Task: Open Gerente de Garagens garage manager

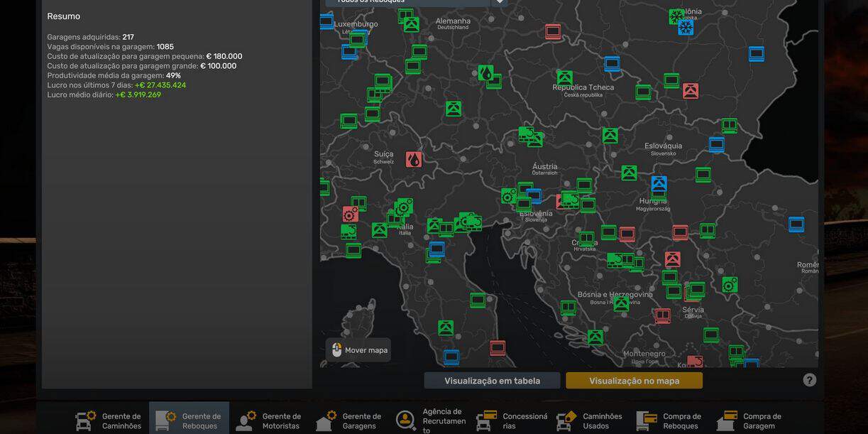Action: [x=349, y=421]
